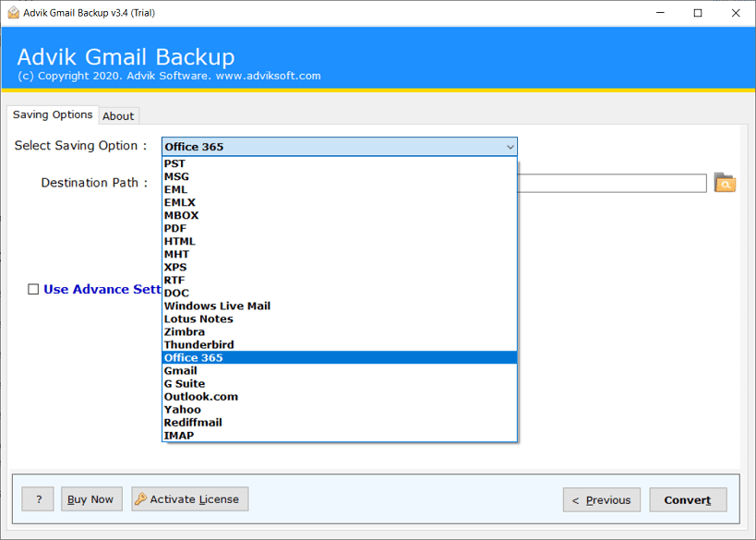Go back with the Previous button
756x540 pixels.
click(602, 500)
